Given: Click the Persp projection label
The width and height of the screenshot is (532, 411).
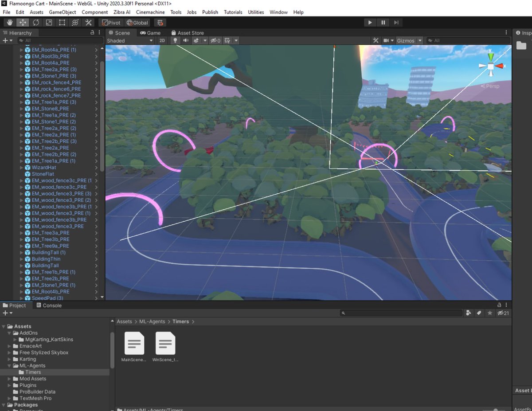Looking at the screenshot, I should pos(491,86).
